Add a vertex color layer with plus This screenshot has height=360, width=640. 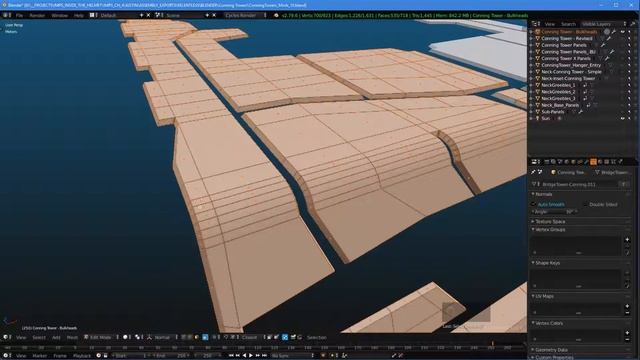click(x=627, y=333)
